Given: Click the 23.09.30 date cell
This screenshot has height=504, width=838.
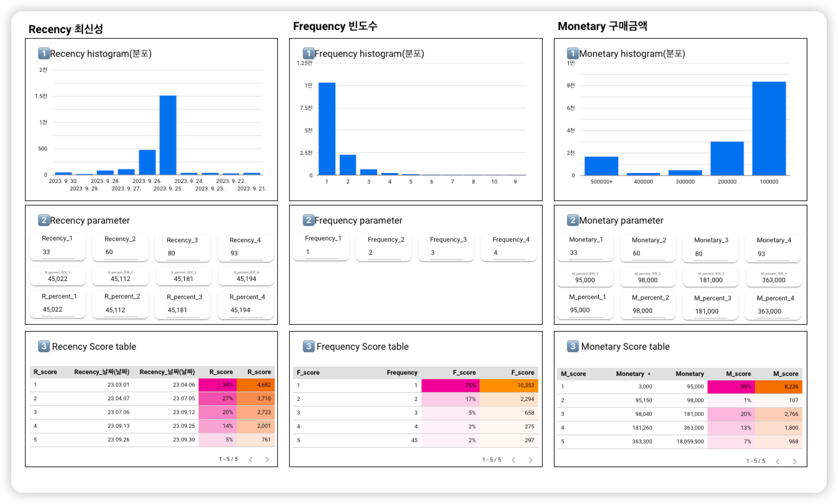Looking at the screenshot, I should [x=184, y=440].
